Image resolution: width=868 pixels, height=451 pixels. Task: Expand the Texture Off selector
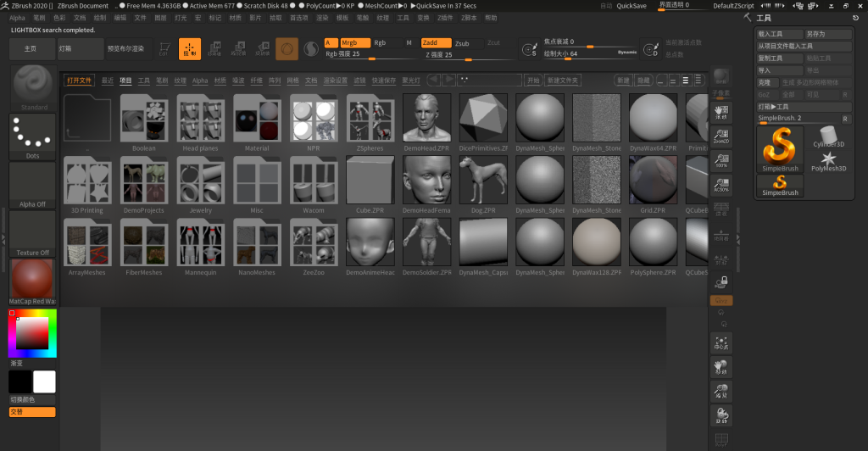(x=32, y=232)
